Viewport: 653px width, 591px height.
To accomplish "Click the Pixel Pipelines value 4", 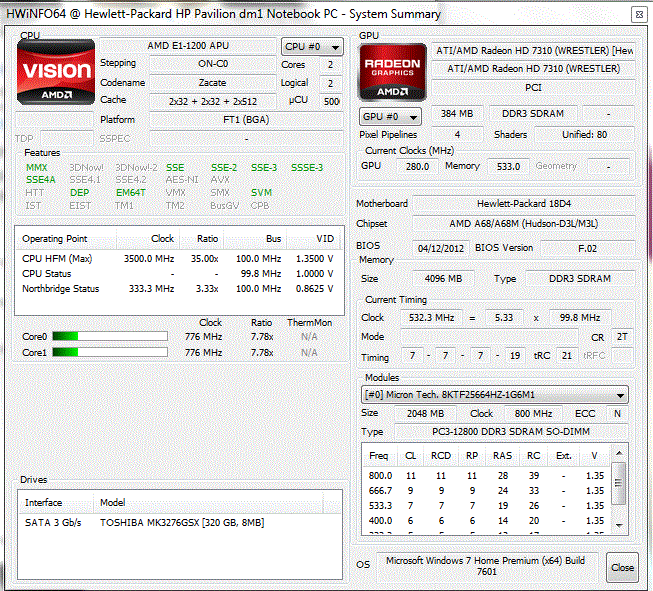I will pos(457,135).
